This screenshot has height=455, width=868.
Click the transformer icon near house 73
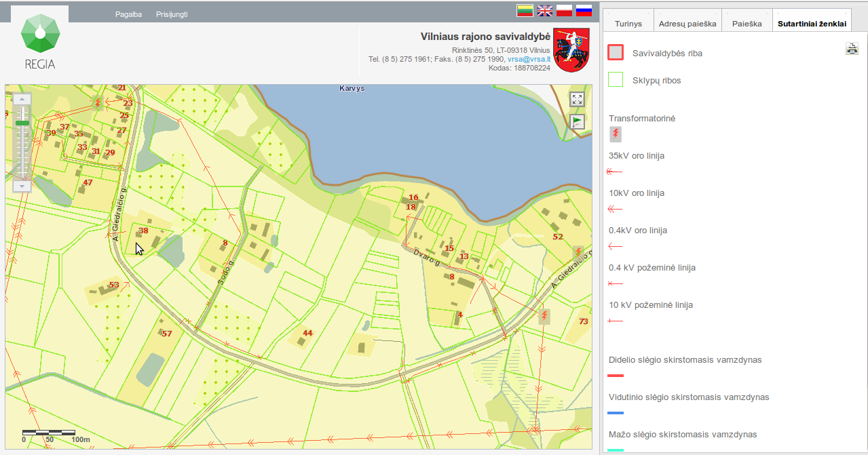pos(544,317)
